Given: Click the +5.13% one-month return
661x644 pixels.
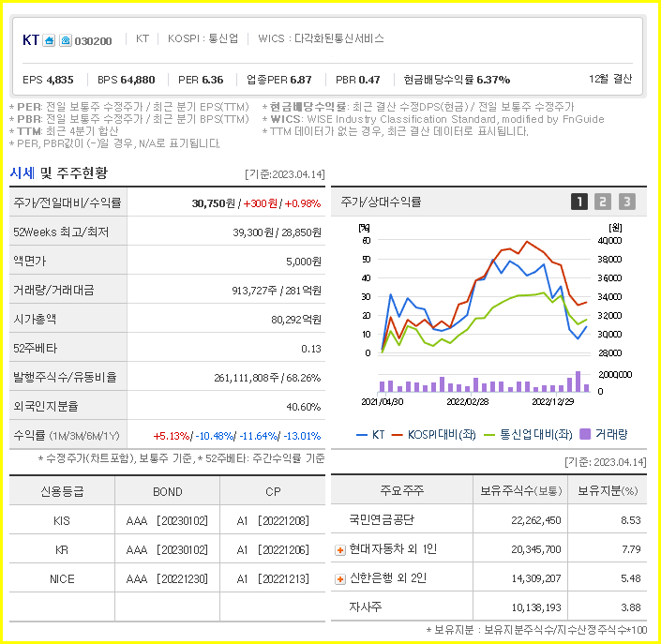Looking at the screenshot, I should (x=172, y=436).
